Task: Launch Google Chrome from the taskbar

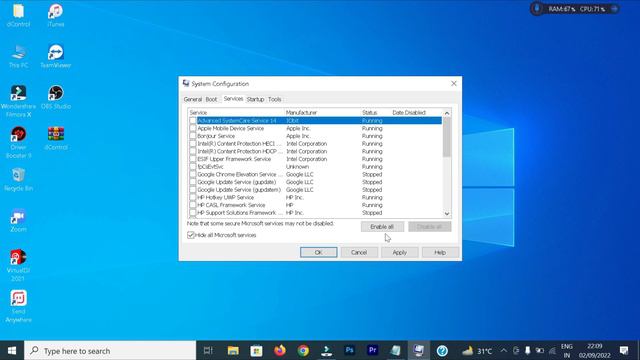Action: tap(303, 351)
